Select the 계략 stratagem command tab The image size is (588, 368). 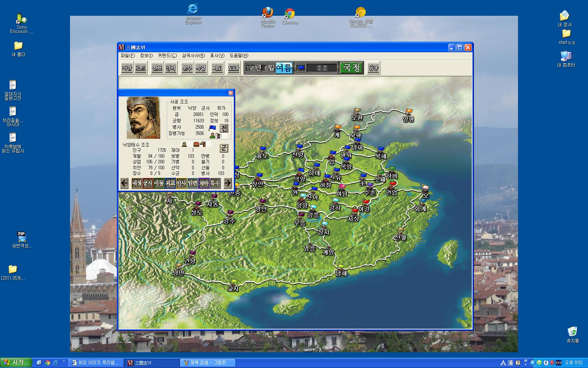coord(204,183)
